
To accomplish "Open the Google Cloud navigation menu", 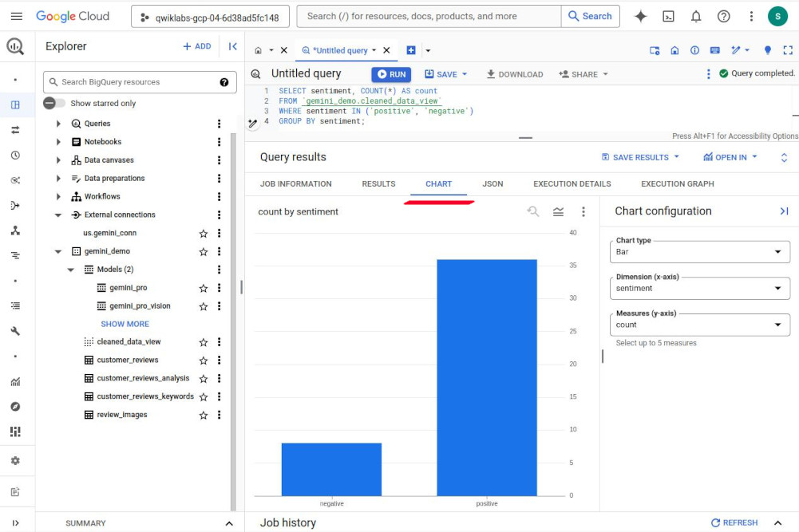I will pos(16,16).
